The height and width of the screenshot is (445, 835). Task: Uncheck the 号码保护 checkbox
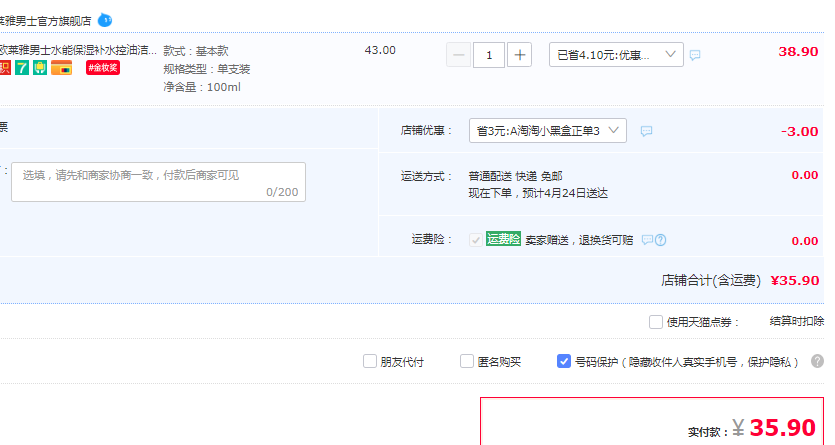[563, 361]
